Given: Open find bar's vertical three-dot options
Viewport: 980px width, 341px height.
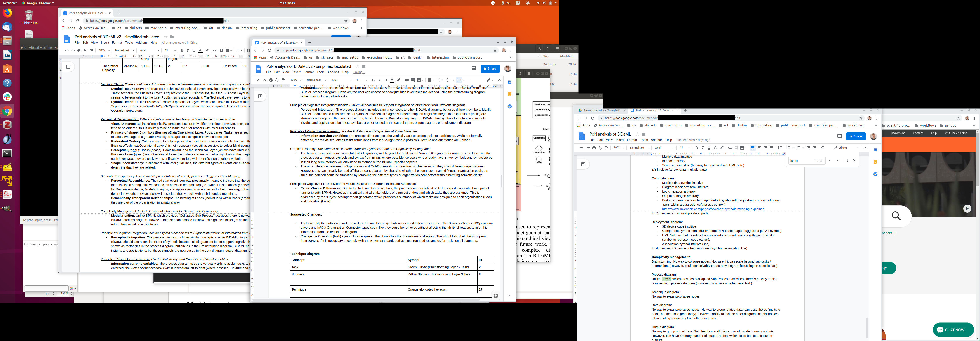Looking at the screenshot, I should (847, 160).
